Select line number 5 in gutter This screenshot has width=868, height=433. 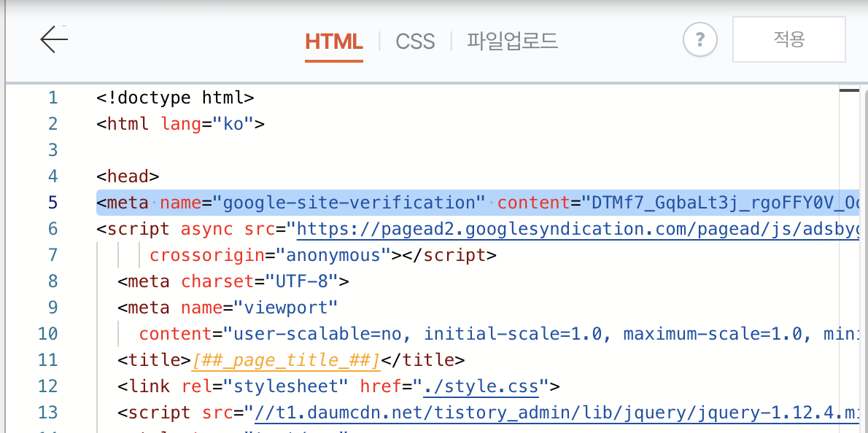click(x=53, y=203)
